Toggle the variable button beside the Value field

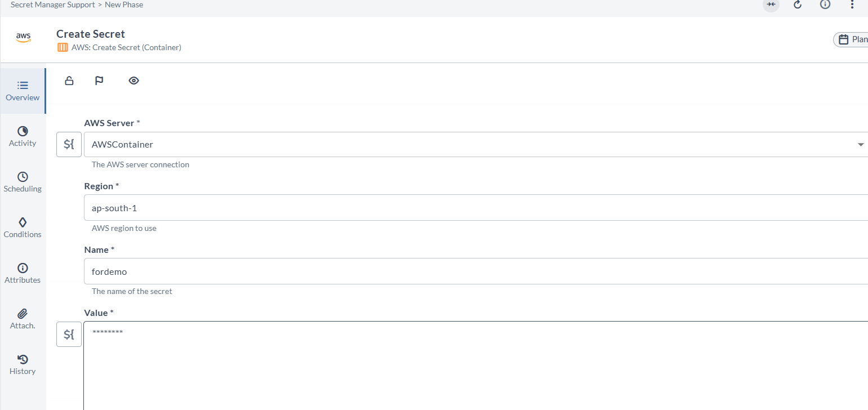tap(69, 335)
